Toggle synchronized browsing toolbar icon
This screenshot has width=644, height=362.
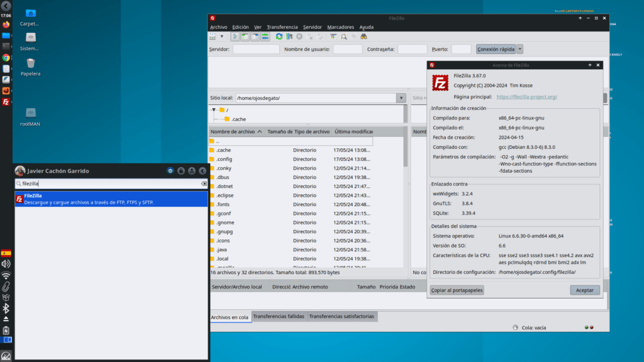tap(353, 36)
